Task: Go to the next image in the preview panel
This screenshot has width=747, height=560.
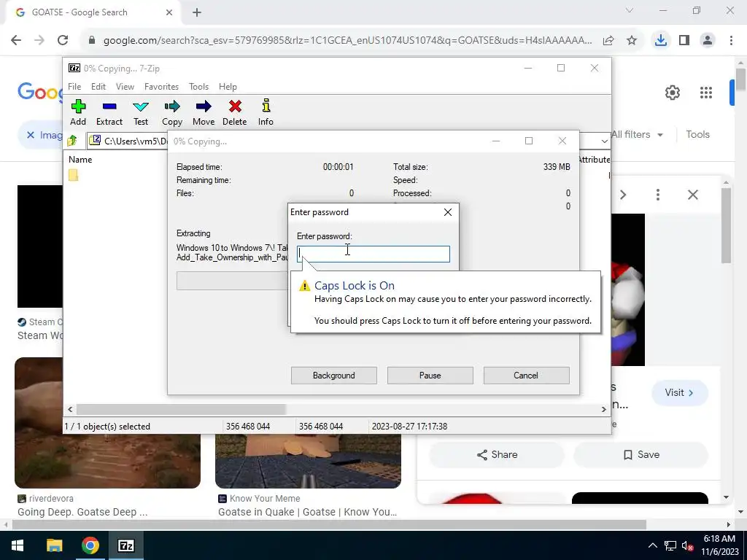Action: (x=623, y=194)
